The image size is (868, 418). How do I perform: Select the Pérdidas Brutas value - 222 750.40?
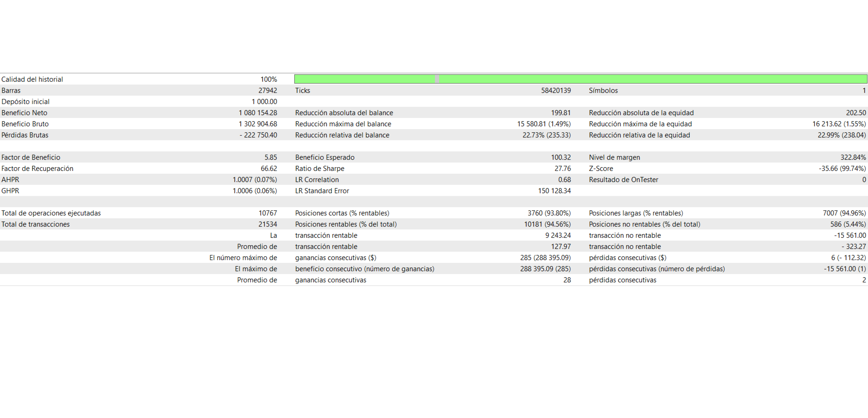(259, 135)
